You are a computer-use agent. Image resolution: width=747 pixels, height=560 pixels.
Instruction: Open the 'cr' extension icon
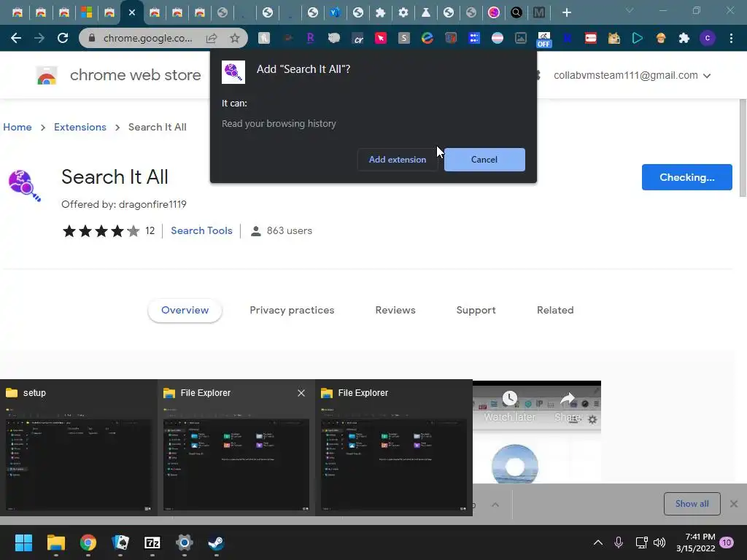click(x=357, y=38)
